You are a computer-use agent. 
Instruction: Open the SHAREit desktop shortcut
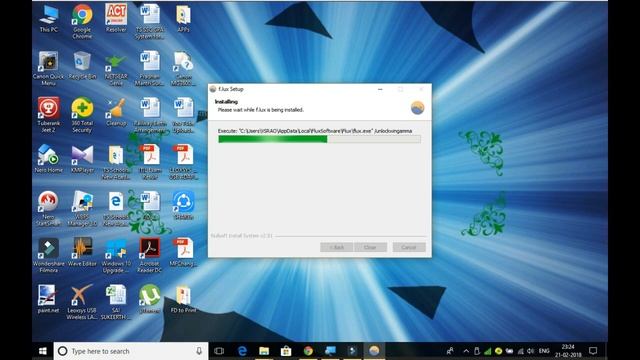[183, 205]
